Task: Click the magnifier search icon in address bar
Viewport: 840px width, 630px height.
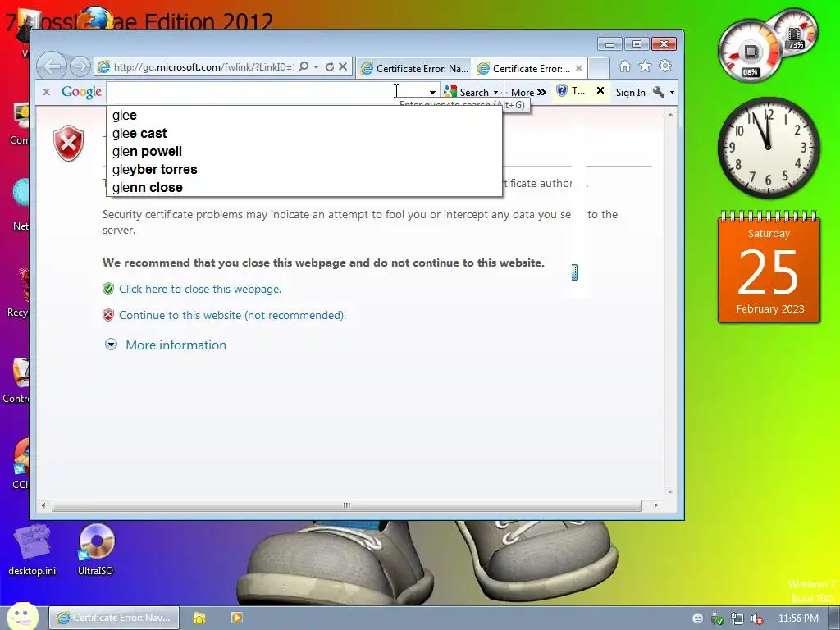Action: (304, 67)
